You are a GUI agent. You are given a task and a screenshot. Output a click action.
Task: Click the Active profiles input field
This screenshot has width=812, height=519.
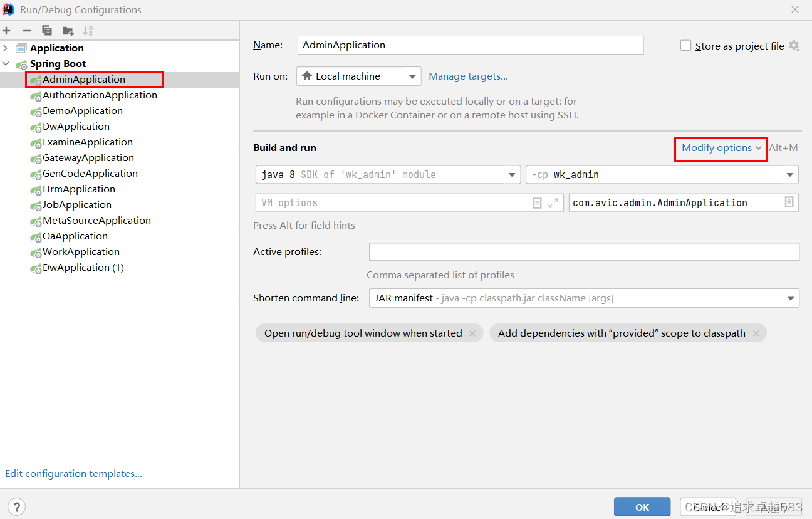pyautogui.click(x=583, y=252)
